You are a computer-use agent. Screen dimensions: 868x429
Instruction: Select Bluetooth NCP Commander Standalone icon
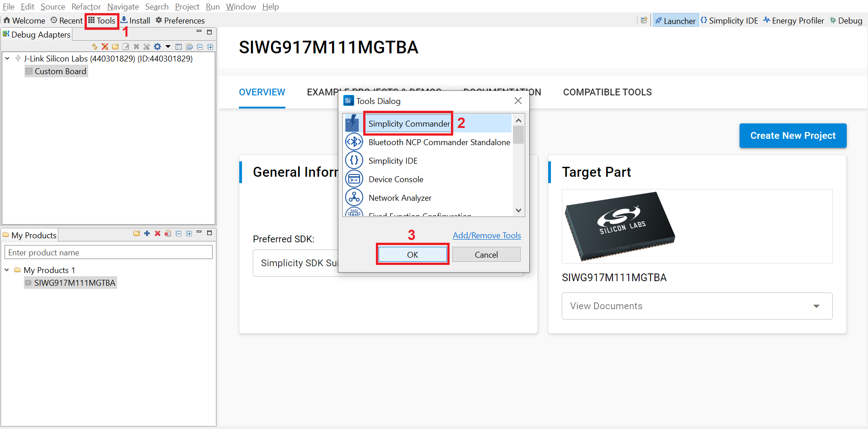pos(354,142)
